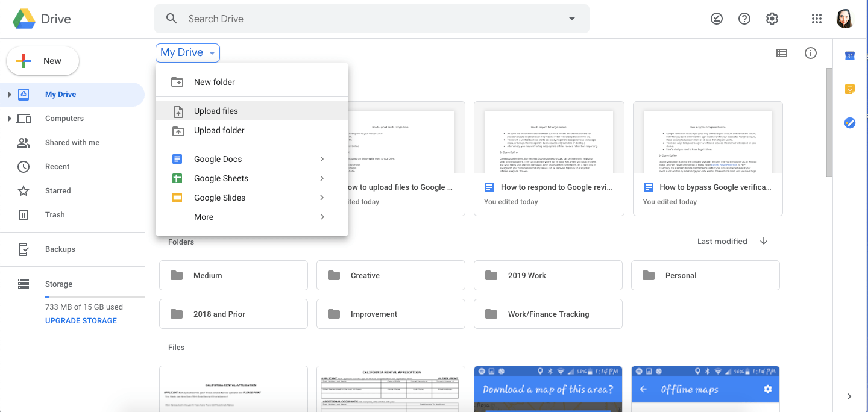Open the search options dropdown arrow
Screen dimensions: 868x412
click(572, 19)
